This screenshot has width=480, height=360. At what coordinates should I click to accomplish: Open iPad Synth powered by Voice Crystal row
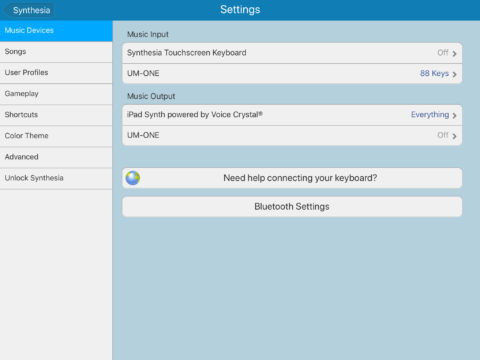click(x=292, y=115)
